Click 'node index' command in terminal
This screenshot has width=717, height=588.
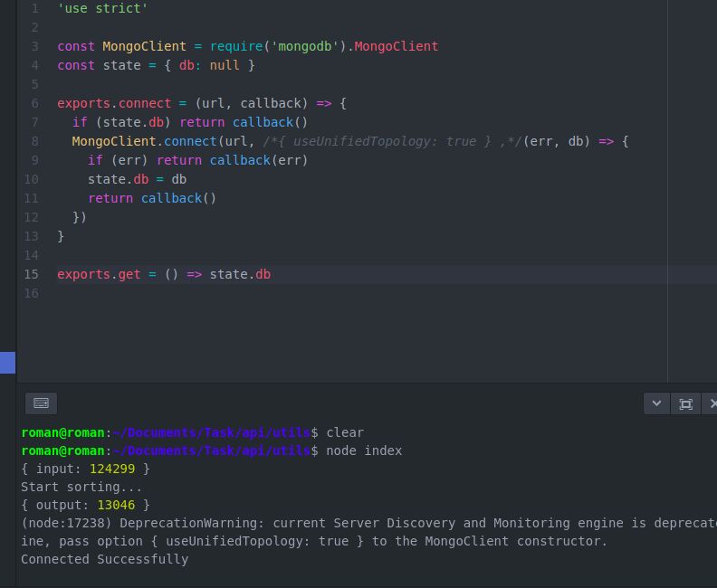pyautogui.click(x=364, y=450)
